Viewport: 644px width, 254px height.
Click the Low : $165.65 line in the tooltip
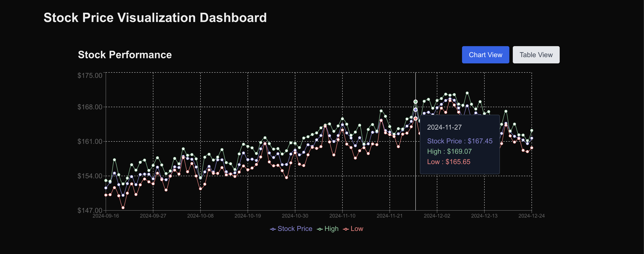coord(448,162)
